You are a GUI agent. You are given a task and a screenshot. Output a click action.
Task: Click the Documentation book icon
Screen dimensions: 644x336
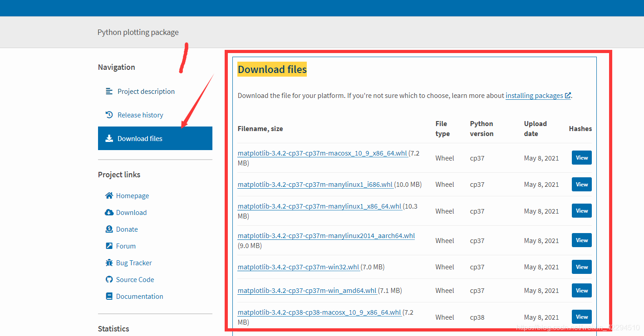pyautogui.click(x=109, y=296)
